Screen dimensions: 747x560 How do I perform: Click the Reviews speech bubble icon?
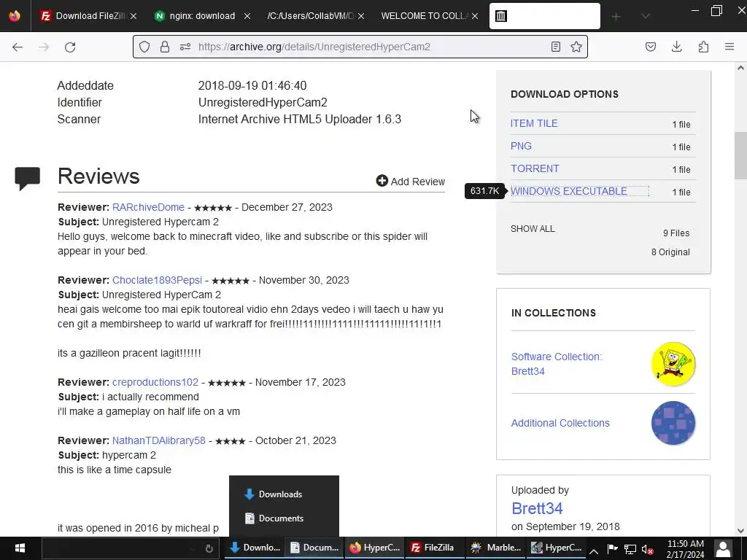click(27, 179)
